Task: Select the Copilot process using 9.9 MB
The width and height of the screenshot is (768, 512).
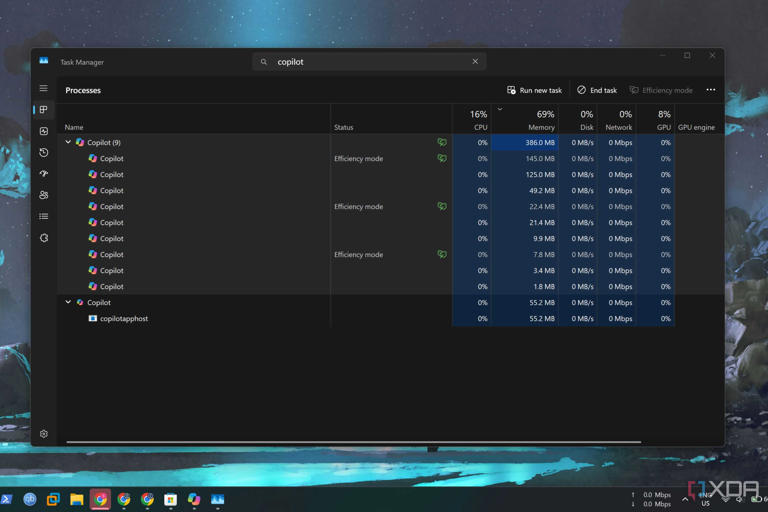Action: 391,239
